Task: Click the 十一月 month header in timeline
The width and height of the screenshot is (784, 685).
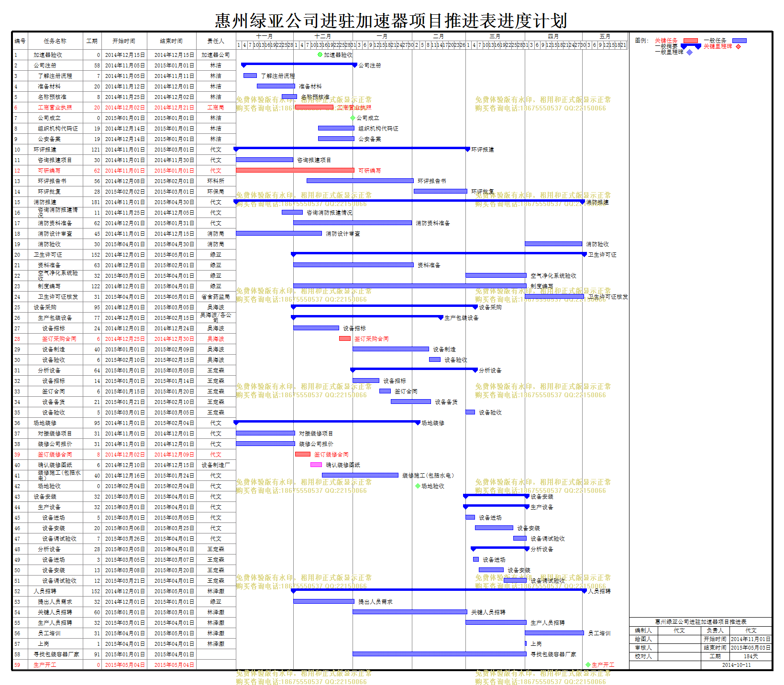Action: (x=265, y=36)
